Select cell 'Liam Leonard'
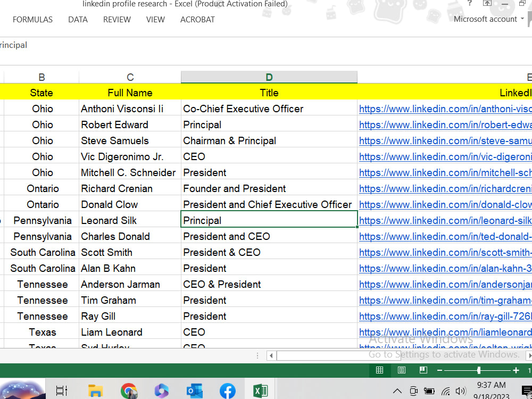Screen dimensions: 532x399 click(130, 332)
